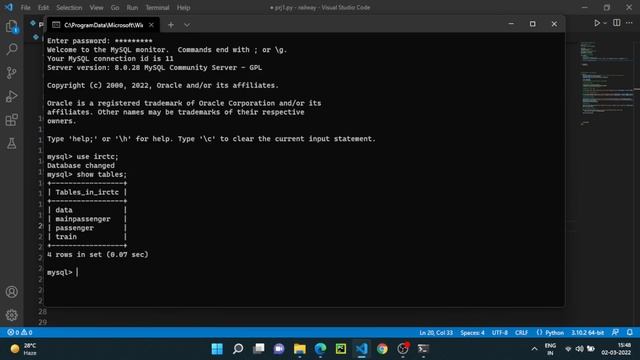Open the Testing flask view
The width and height of the screenshot is (640, 360).
pos(12,143)
